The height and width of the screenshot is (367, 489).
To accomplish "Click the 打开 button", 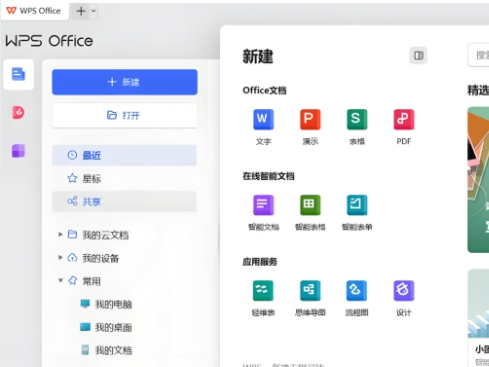I will (125, 115).
